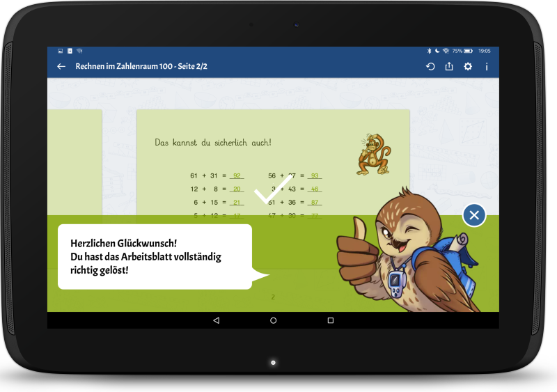Click the thumbs-up owl mascot
Screen dimensions: 557x392
click(x=407, y=250)
